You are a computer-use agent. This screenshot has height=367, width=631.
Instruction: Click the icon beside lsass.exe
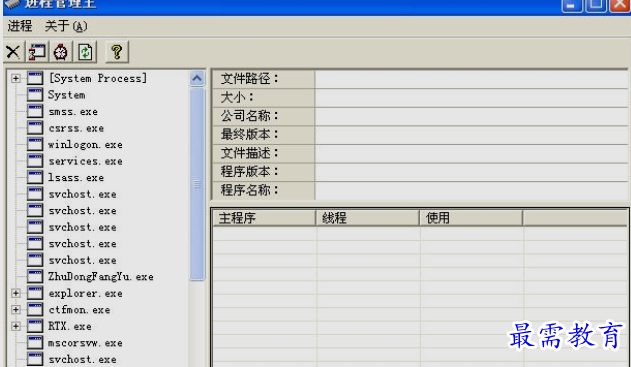tap(35, 177)
